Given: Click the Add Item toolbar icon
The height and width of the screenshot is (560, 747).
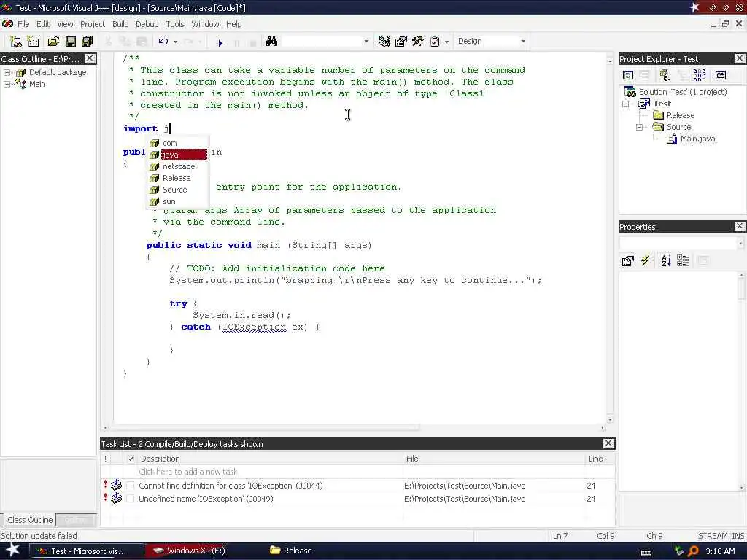Looking at the screenshot, I should [33, 42].
